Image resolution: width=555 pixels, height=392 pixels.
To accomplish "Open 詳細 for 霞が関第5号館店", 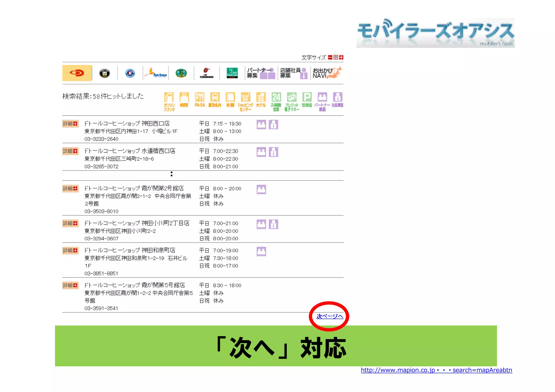I will pos(70,285).
